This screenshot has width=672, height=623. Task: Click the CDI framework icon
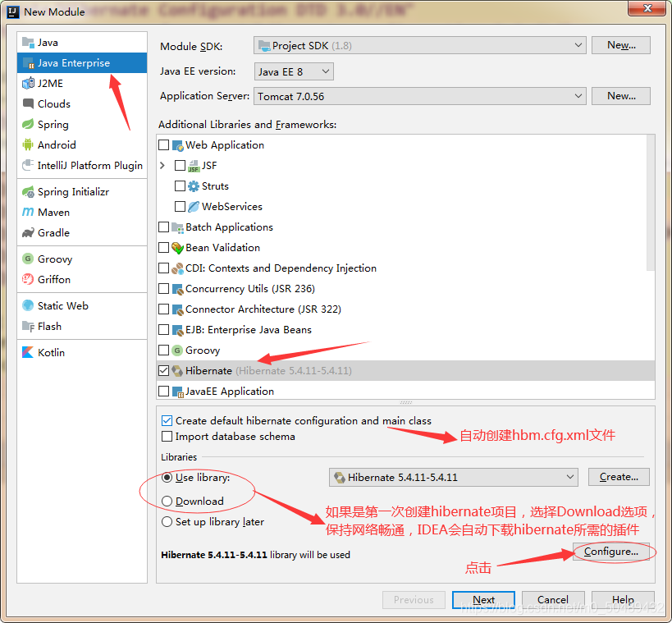[x=177, y=268]
